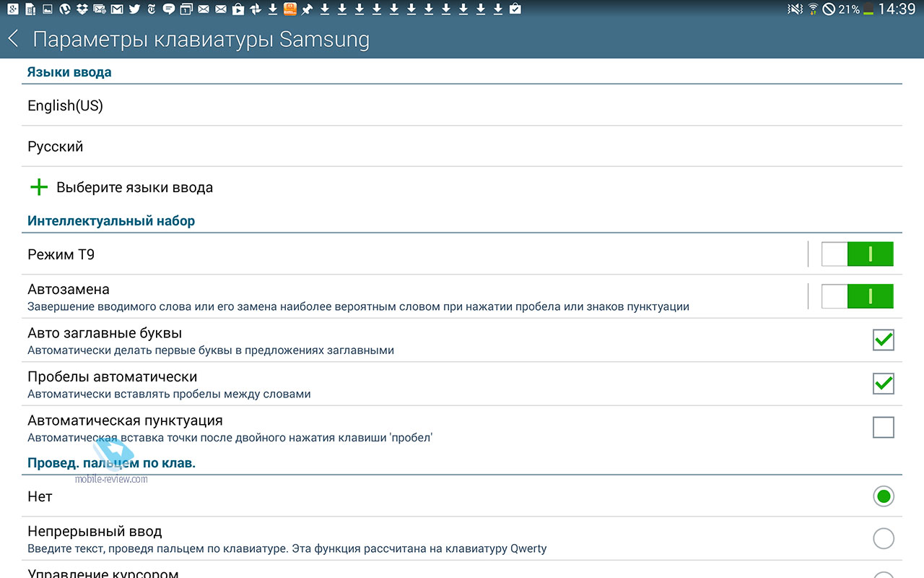The width and height of the screenshot is (924, 578).
Task: Tap the Пробелы автоматически row label
Action: pyautogui.click(x=112, y=376)
